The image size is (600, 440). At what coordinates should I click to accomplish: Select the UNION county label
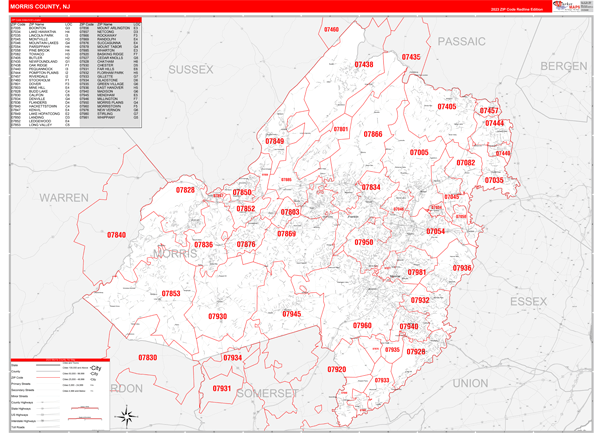[470, 383]
